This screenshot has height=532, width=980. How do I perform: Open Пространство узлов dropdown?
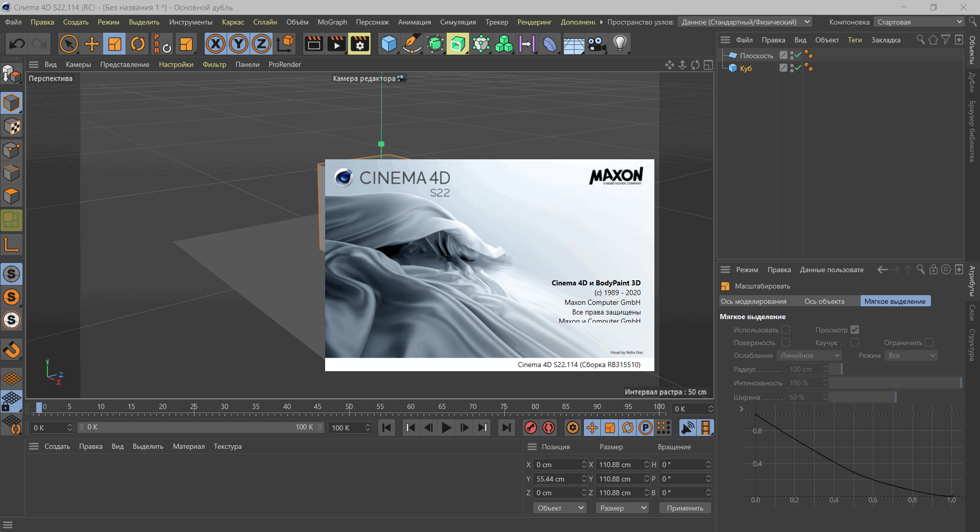tap(745, 22)
